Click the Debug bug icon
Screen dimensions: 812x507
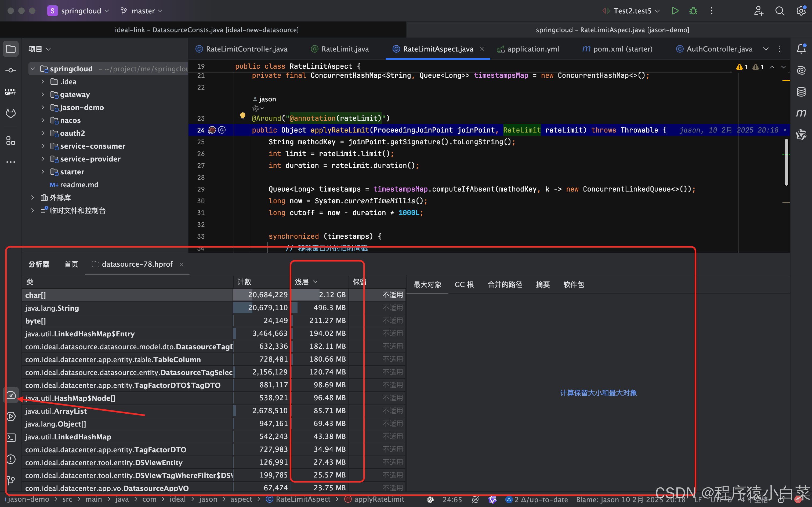(x=693, y=11)
